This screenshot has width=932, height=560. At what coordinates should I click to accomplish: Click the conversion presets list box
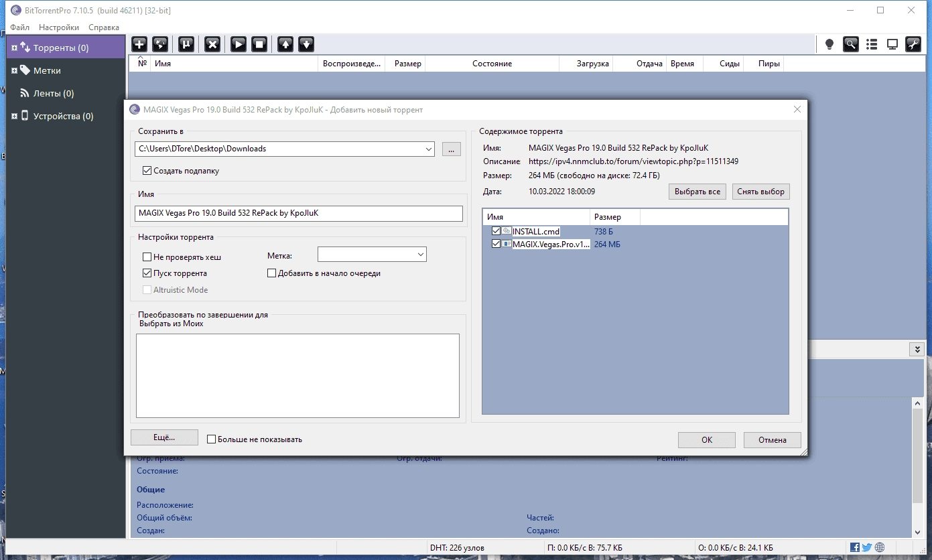tap(297, 376)
